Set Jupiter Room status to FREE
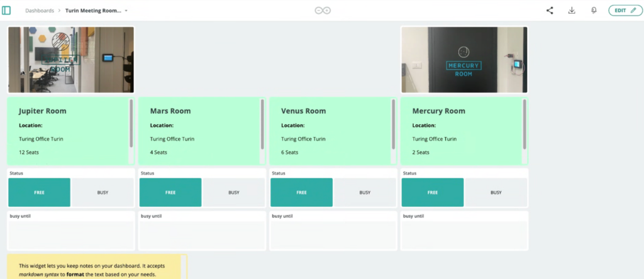 pyautogui.click(x=40, y=192)
